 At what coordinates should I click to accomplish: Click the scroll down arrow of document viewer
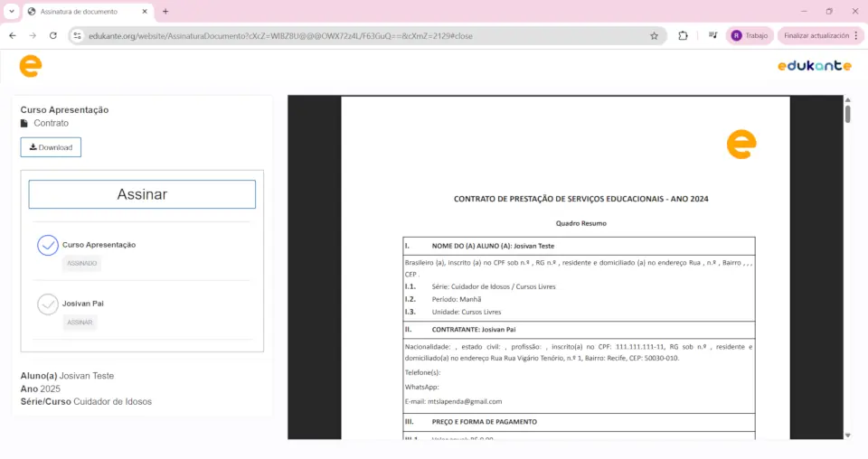(847, 436)
